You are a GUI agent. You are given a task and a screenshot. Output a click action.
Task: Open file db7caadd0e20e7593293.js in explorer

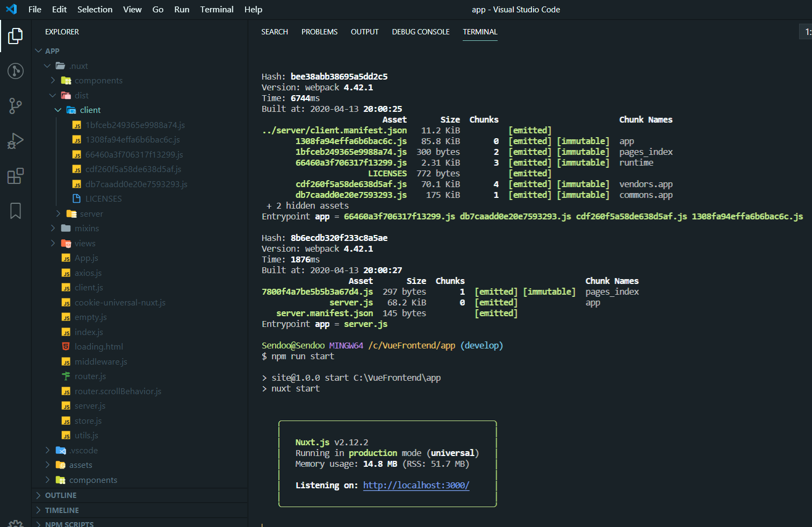point(136,184)
